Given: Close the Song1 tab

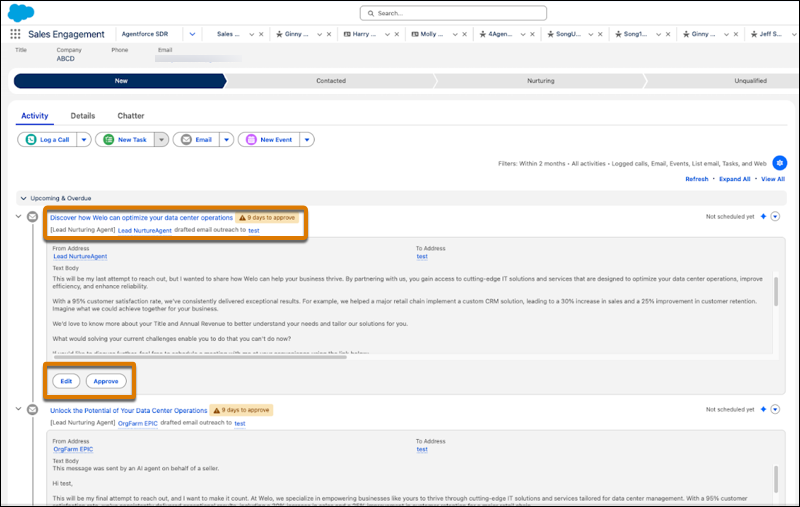Looking at the screenshot, I should click(668, 34).
